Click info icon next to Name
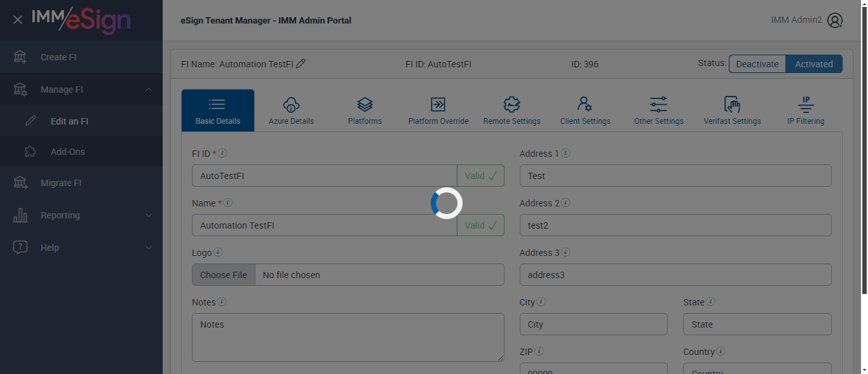This screenshot has width=868, height=374. click(x=227, y=203)
